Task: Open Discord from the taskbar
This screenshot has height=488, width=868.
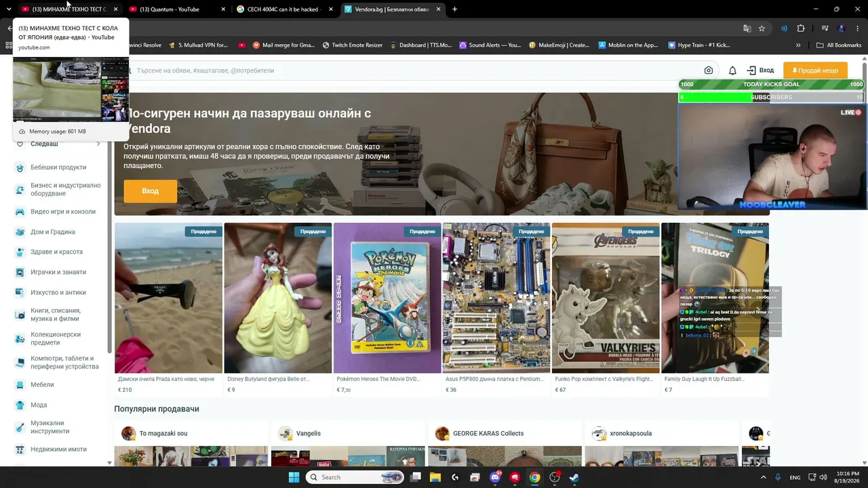Action: point(495,477)
